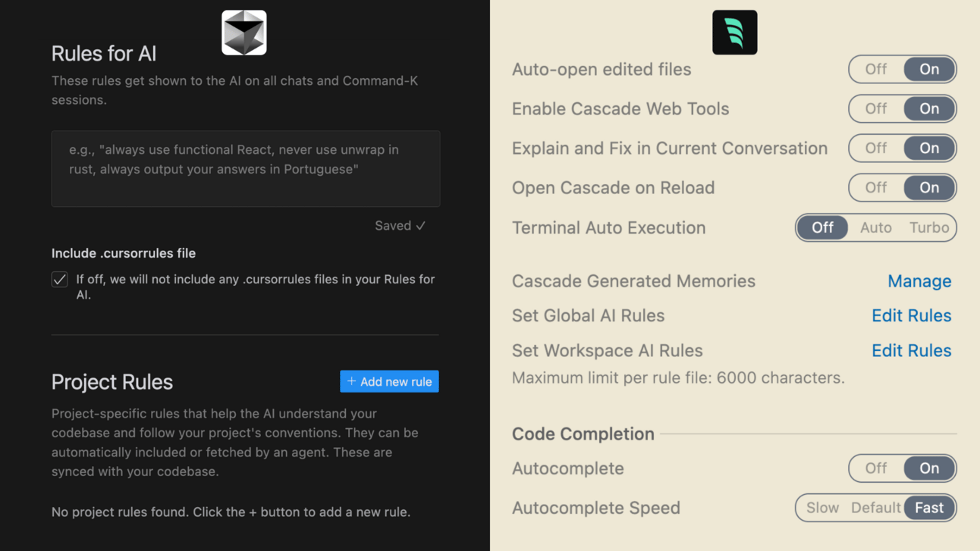Viewport: 980px width, 551px height.
Task: Set Autocomplete Speed to Slow
Action: click(x=822, y=508)
